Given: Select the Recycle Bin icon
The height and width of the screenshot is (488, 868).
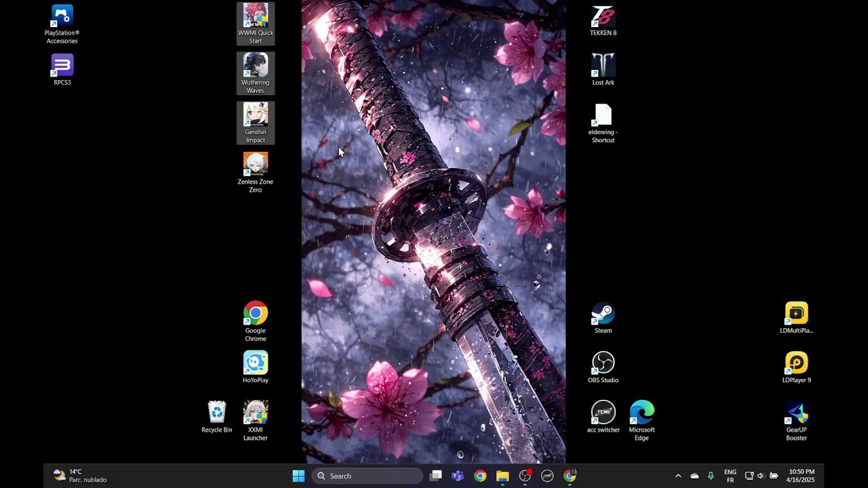Looking at the screenshot, I should pyautogui.click(x=217, y=416).
